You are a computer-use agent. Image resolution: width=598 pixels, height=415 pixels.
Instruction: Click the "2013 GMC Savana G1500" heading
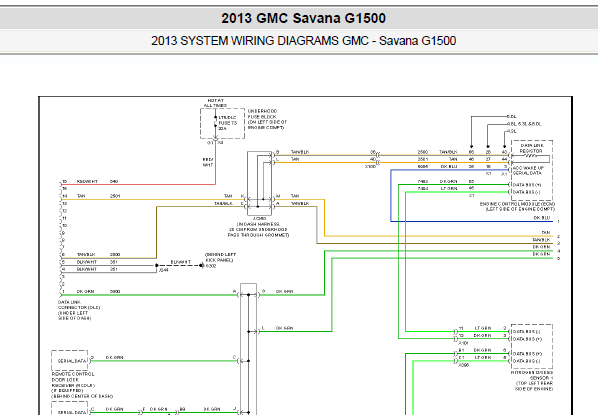[303, 18]
